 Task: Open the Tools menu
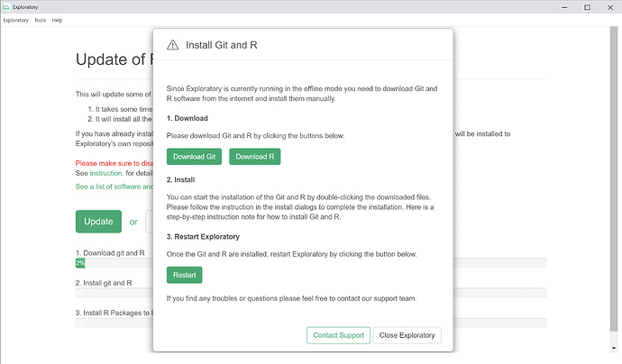pyautogui.click(x=40, y=20)
